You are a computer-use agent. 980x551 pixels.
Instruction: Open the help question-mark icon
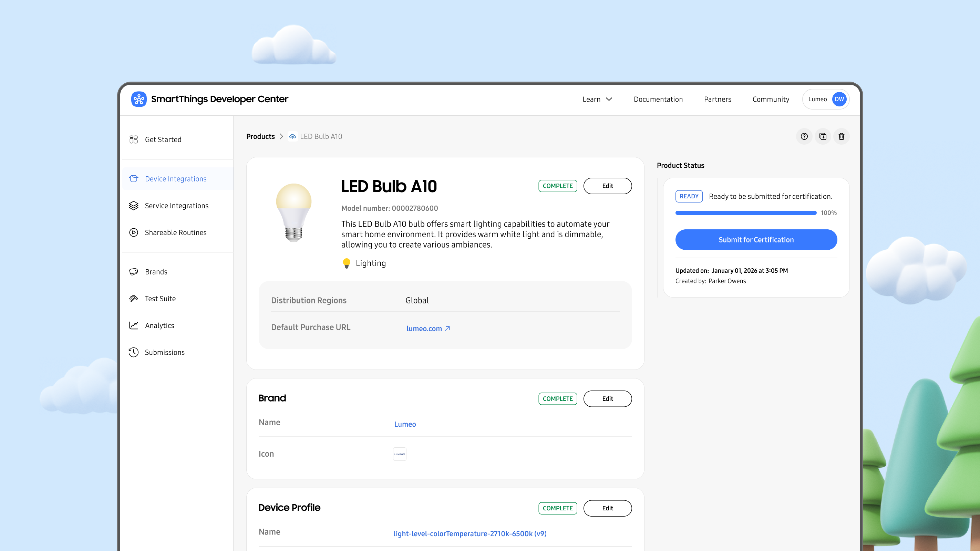coord(804,136)
